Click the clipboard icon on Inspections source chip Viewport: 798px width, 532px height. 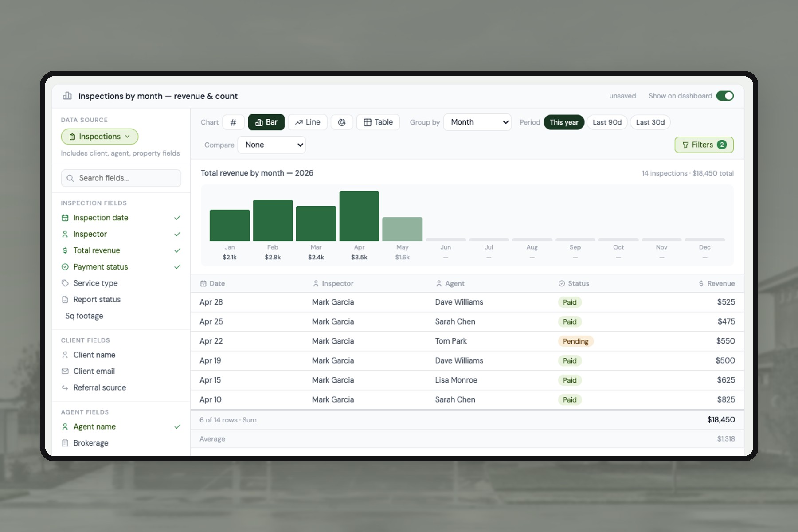72,137
